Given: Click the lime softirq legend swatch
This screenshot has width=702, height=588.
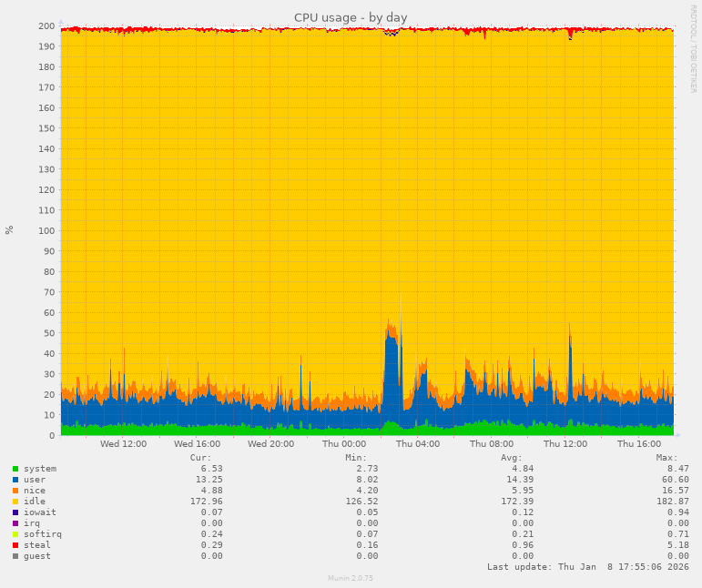Looking at the screenshot, I should click(15, 534).
